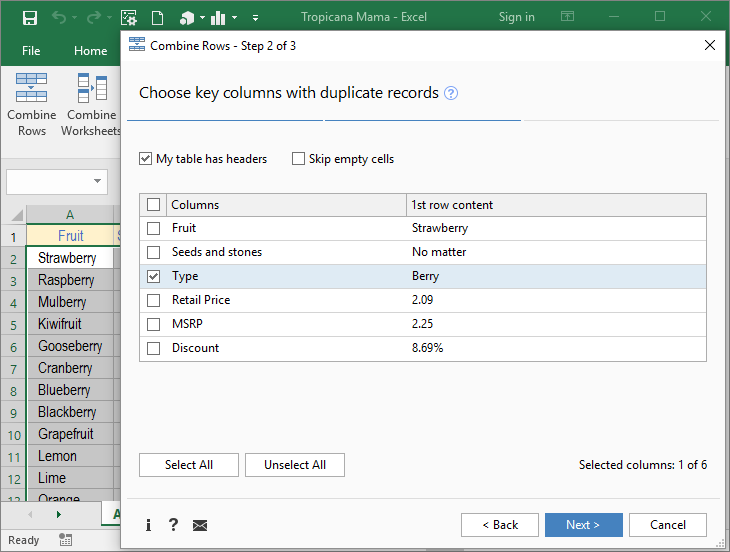Click the envelope email icon

click(x=200, y=525)
